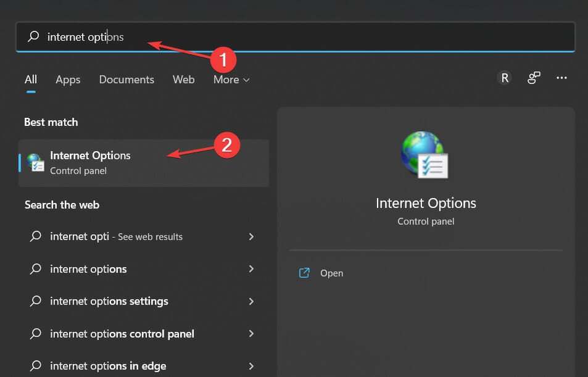Click the magnifier icon in the search box
588x377 pixels.
pos(33,36)
